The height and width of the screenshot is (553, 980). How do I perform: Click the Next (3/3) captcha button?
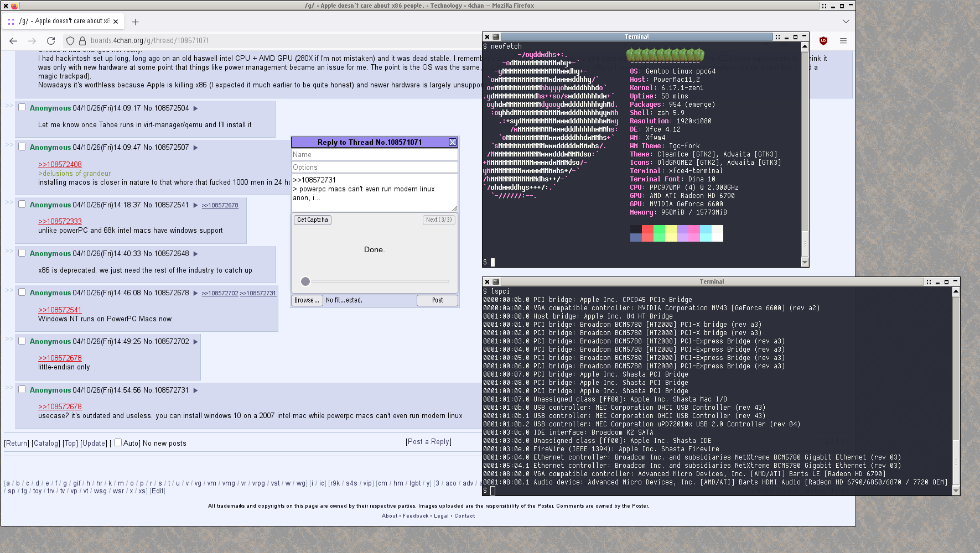[439, 220]
